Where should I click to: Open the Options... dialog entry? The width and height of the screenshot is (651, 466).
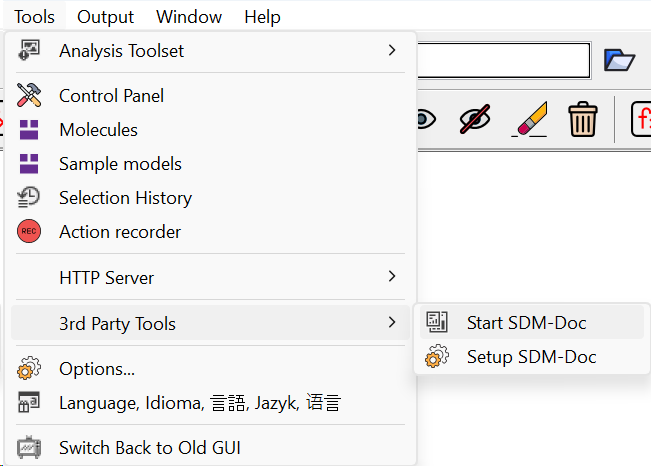(x=210, y=369)
